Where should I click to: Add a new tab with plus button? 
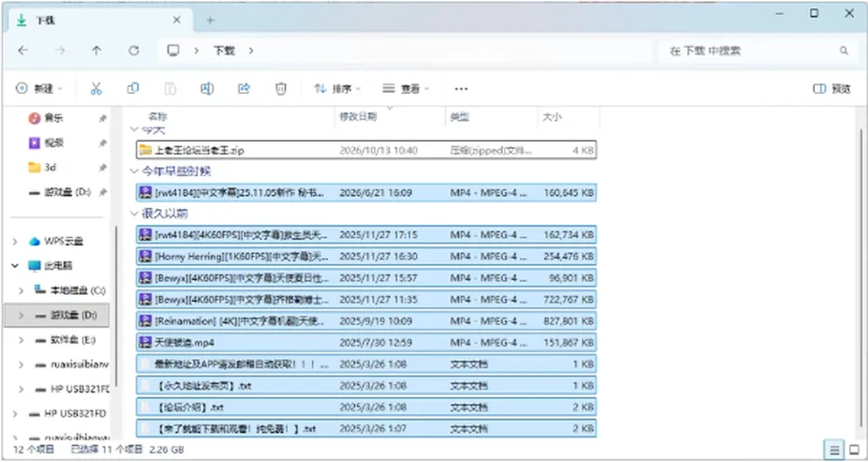tap(210, 21)
